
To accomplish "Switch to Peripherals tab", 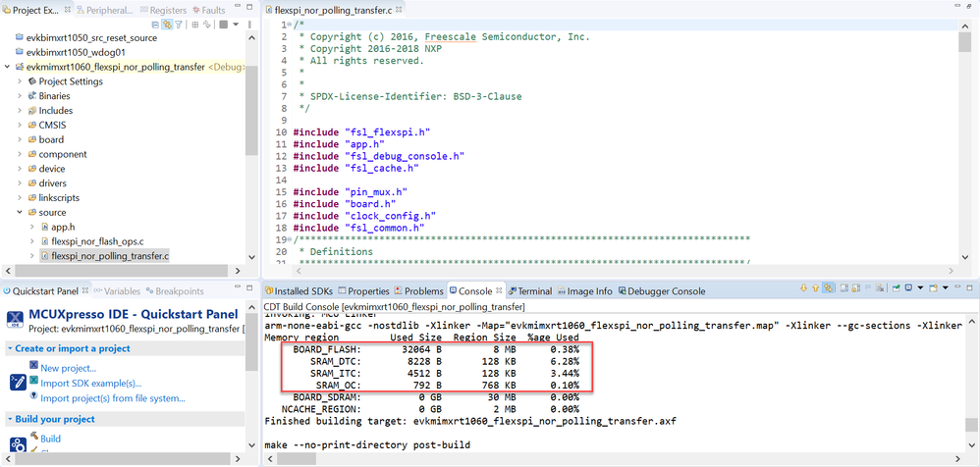I will pyautogui.click(x=104, y=10).
